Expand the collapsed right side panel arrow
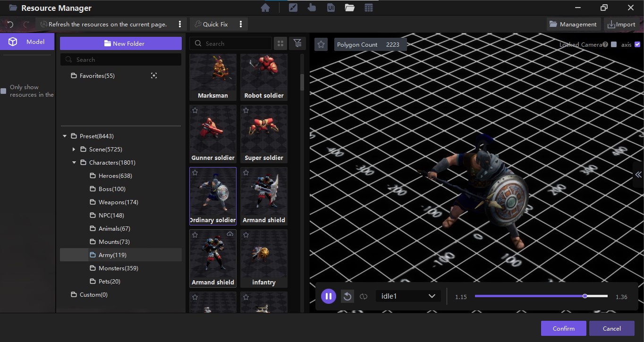 pyautogui.click(x=638, y=175)
